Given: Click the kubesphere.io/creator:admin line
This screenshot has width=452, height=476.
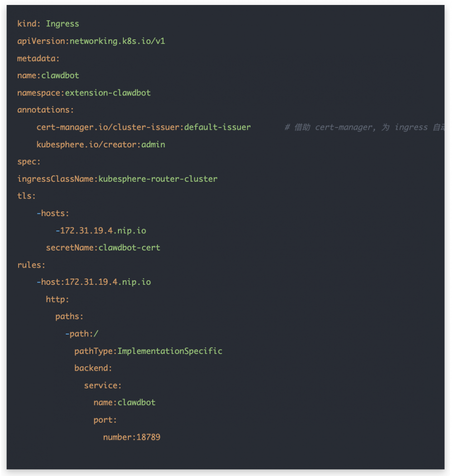Looking at the screenshot, I should tap(101, 145).
